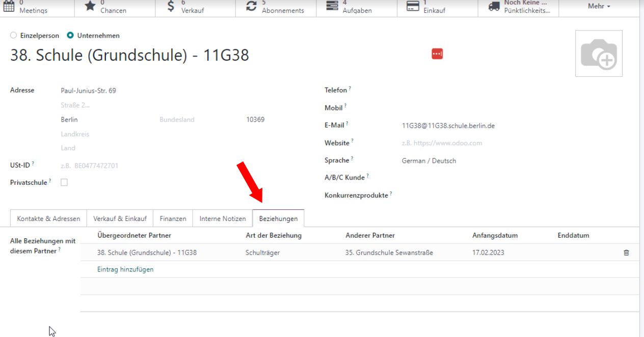
Task: Click the red chat bubble icon
Action: coord(437,54)
